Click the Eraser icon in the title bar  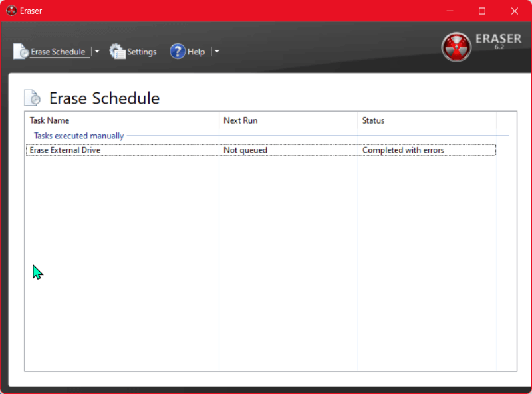(11, 11)
